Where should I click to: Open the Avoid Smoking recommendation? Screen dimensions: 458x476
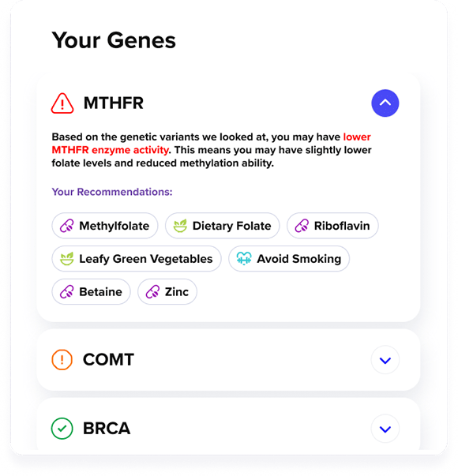(289, 259)
